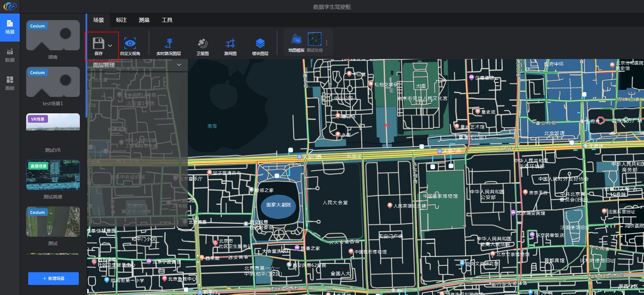Click the app logo in top-left corner
Viewport: 644px width, 295px height.
tap(10, 6)
